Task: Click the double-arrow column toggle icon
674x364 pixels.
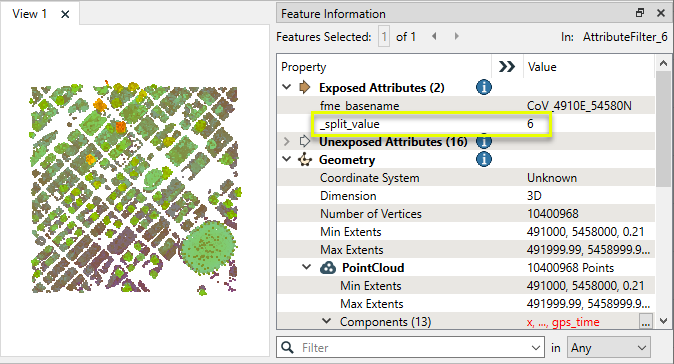Action: coord(507,67)
